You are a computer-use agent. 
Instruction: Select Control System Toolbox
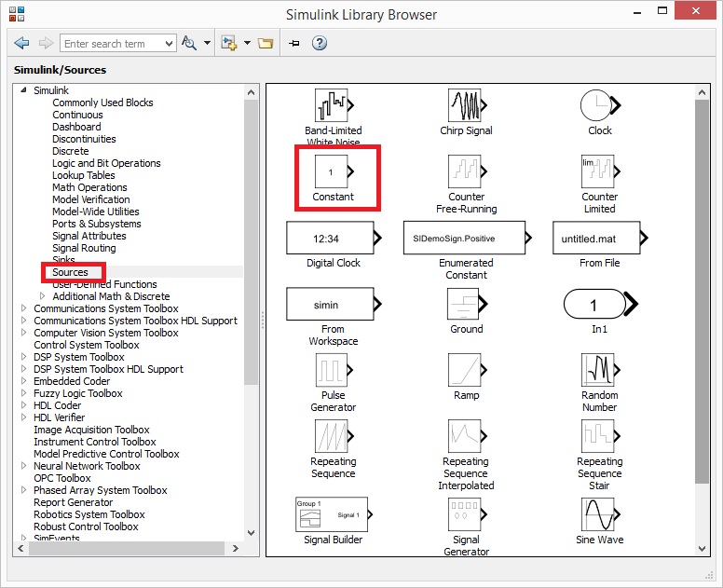click(87, 345)
